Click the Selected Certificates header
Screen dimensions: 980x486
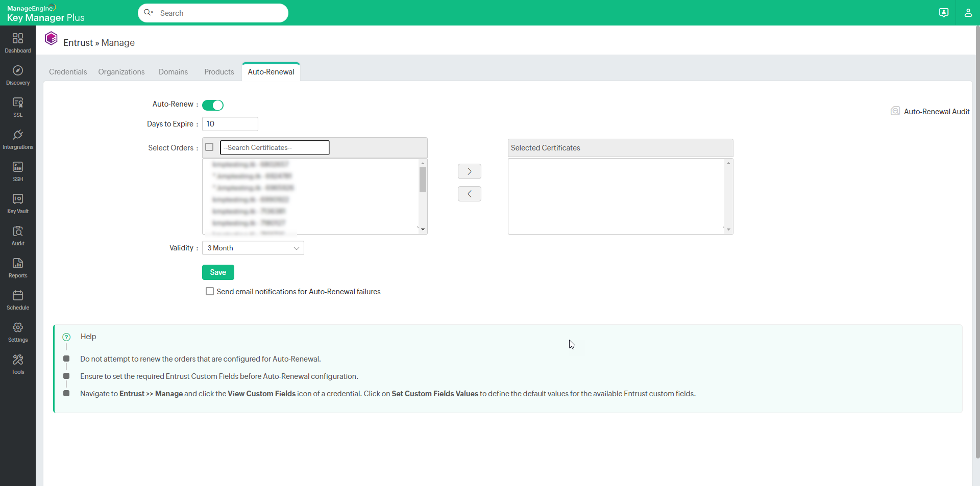(620, 148)
